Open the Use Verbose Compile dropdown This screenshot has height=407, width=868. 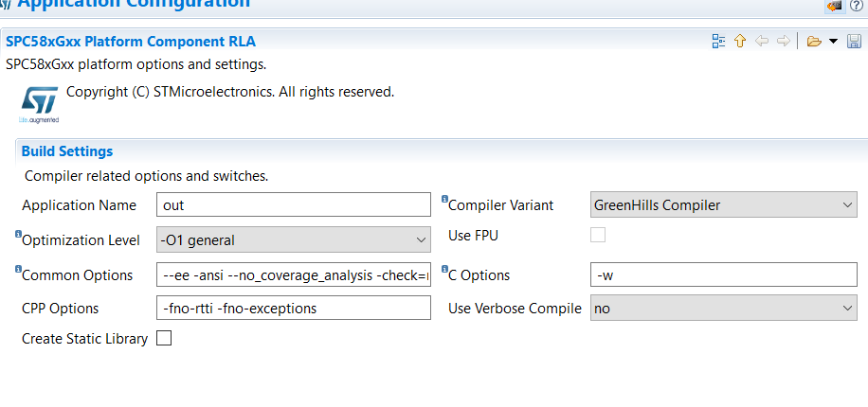[x=724, y=308]
